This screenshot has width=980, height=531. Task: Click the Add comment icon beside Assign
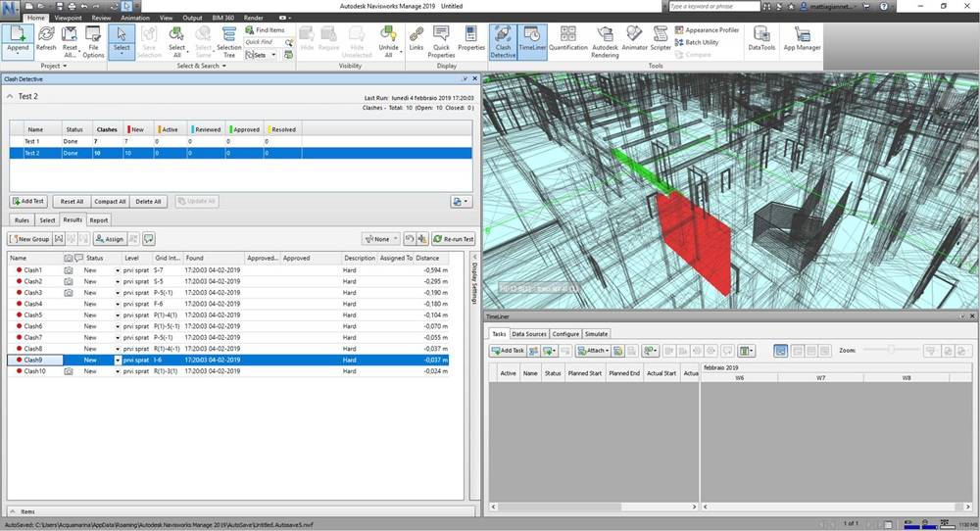click(x=148, y=239)
